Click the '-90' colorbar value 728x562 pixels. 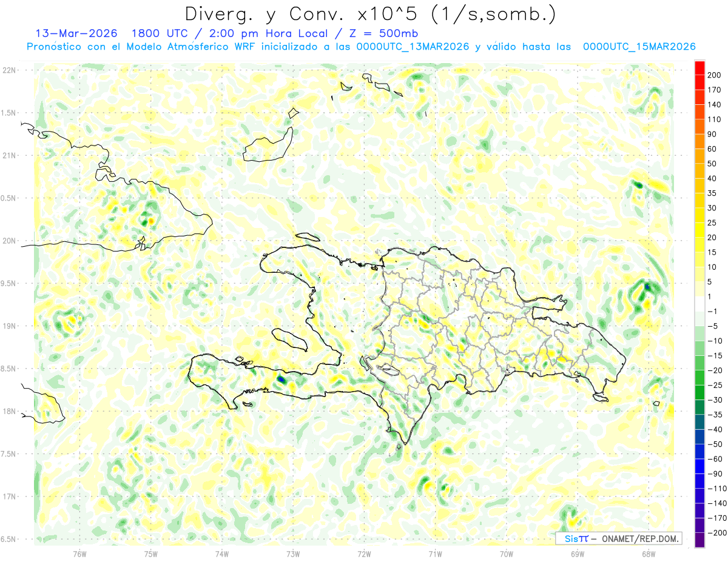pyautogui.click(x=715, y=473)
